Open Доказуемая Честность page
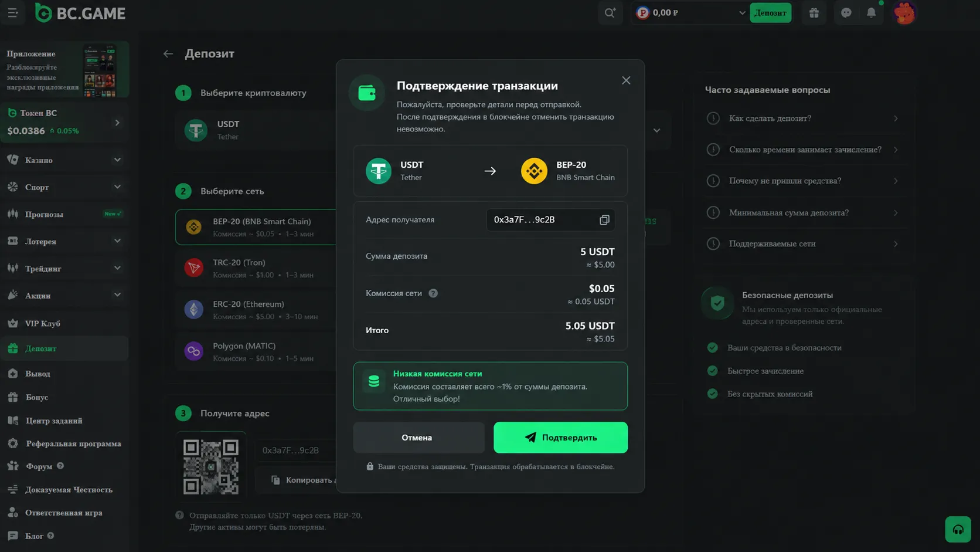980x552 pixels. (64, 489)
